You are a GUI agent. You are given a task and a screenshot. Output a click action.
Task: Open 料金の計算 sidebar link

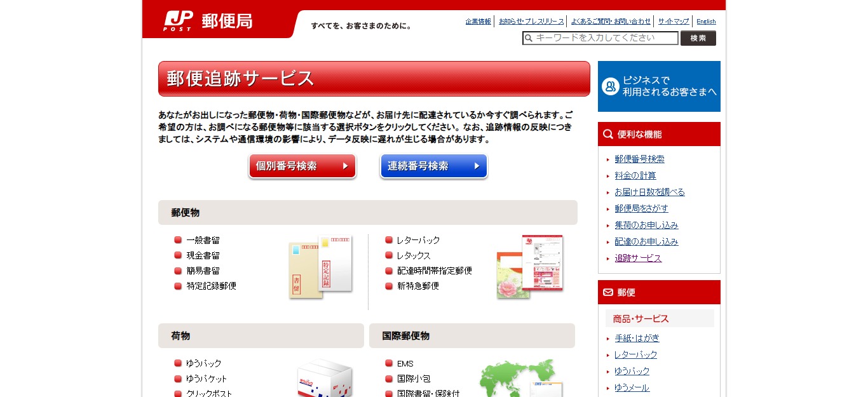[x=635, y=175]
